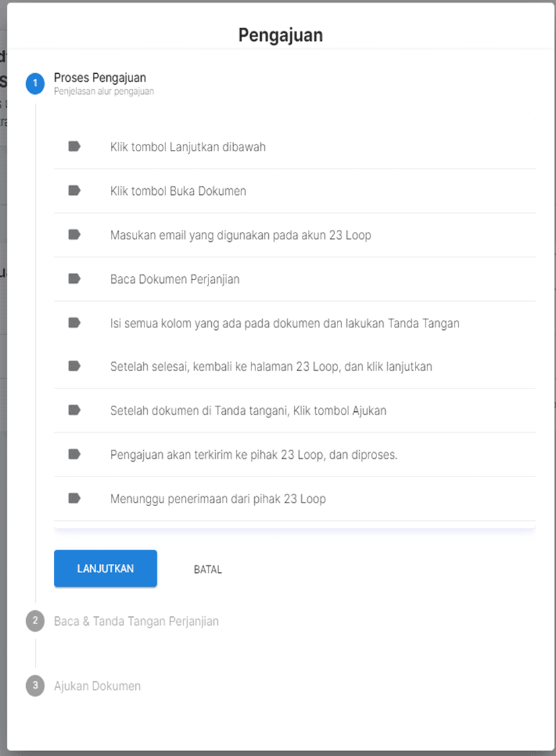The height and width of the screenshot is (756, 556).
Task: Click the tag icon beside 'Klik tombol Buka Dokumen'
Action: pos(74,191)
